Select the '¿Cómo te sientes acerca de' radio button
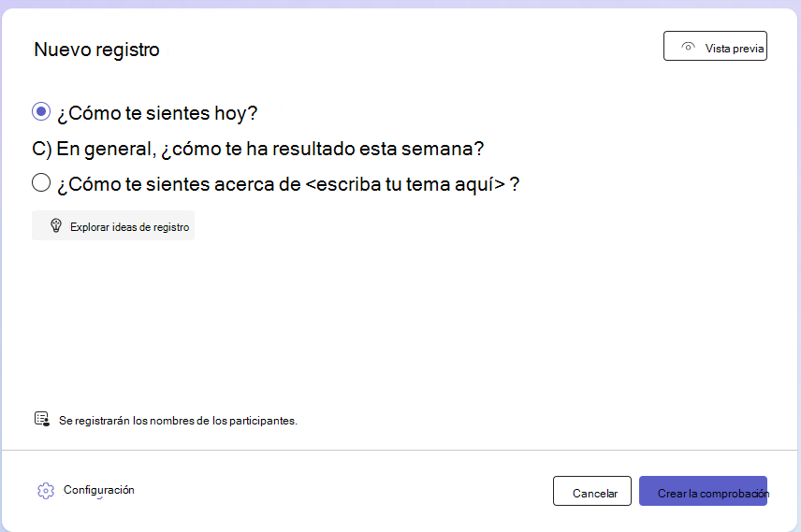801x532 pixels. [41, 182]
